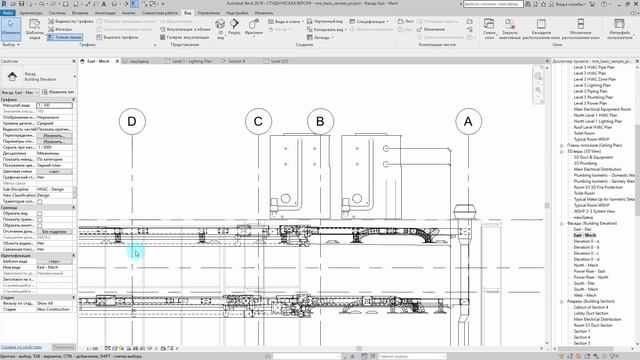Switch to the Управление ribbon tab
The image size is (640, 360).
pyautogui.click(x=209, y=13)
